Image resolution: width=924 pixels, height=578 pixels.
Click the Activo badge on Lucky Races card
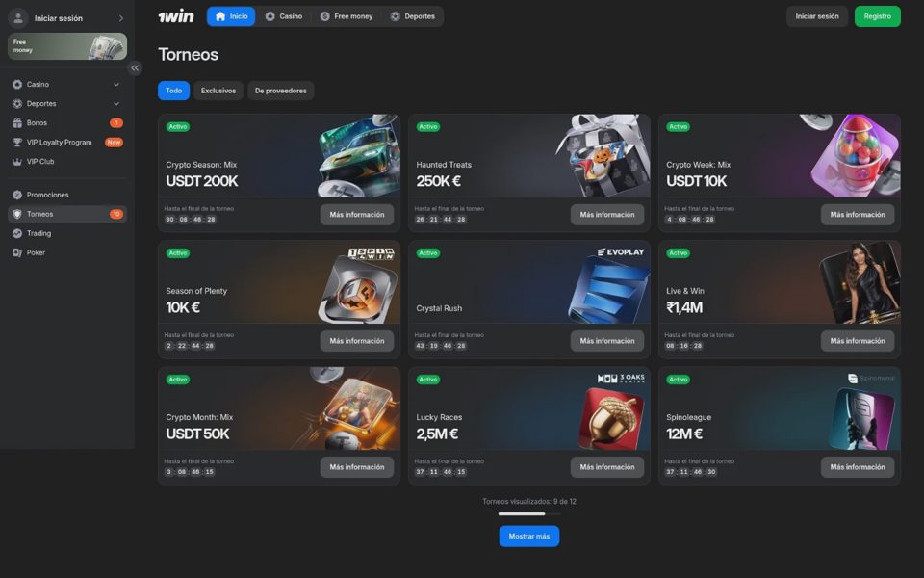[x=427, y=380]
